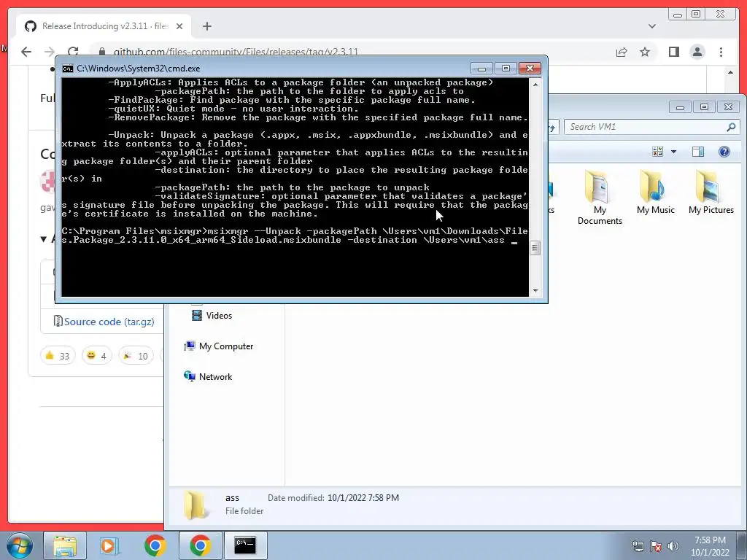Change Explorer view icon
The image size is (747, 560).
[658, 152]
